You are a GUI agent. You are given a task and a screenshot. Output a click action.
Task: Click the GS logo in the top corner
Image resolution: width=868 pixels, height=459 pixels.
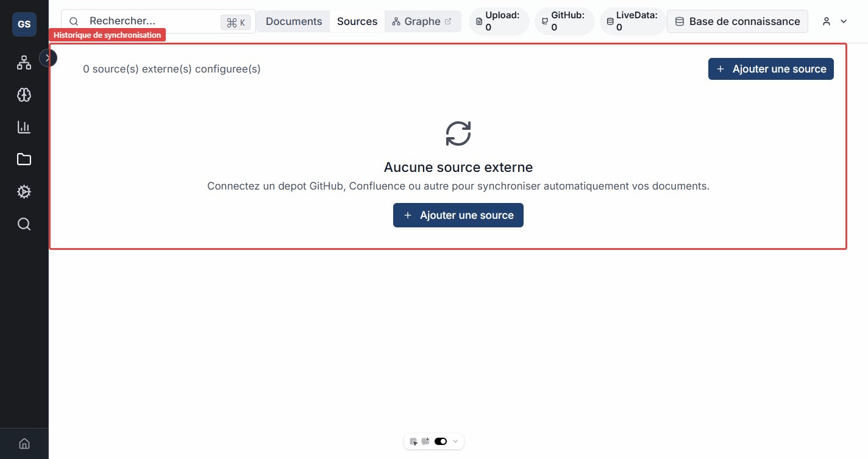pyautogui.click(x=24, y=24)
